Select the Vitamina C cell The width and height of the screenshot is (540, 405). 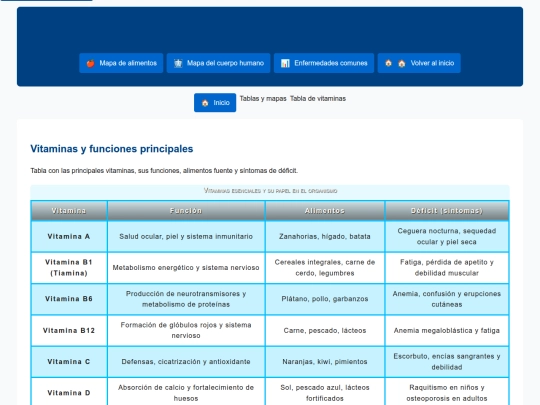click(69, 362)
